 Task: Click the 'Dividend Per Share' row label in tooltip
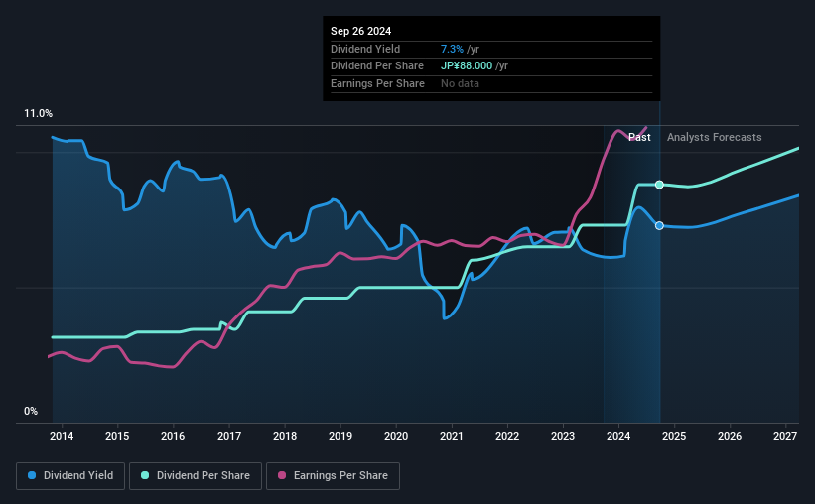[x=377, y=66]
